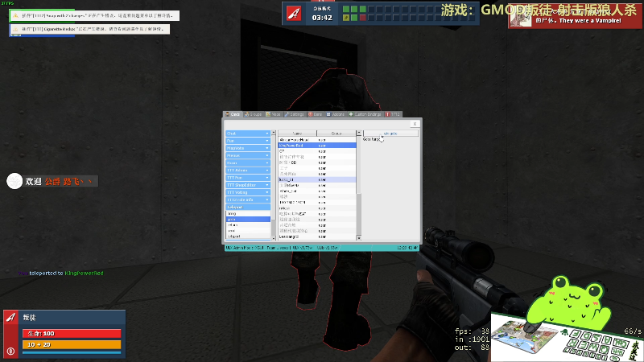Select the bottom player row Leectang
This screenshot has width=644, height=362.
pos(316,237)
